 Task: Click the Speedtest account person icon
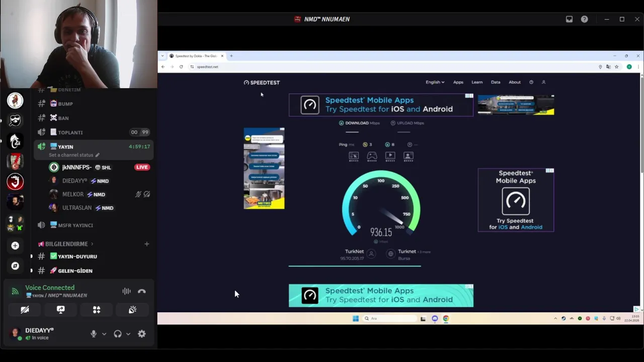pos(543,82)
